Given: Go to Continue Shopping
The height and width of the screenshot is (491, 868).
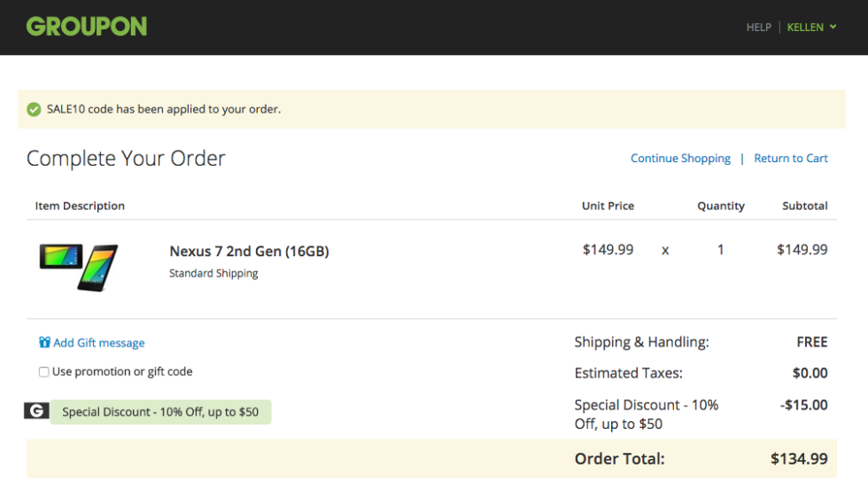Looking at the screenshot, I should pyautogui.click(x=680, y=159).
